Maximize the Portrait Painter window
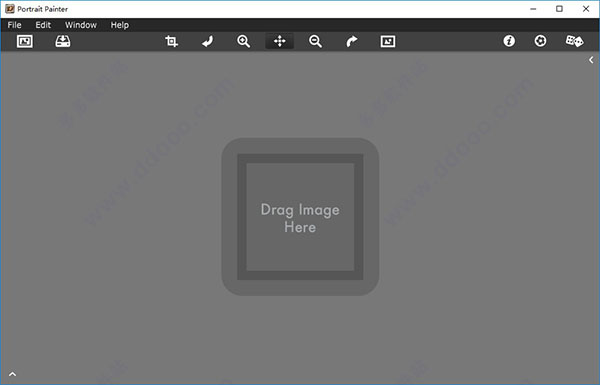The width and height of the screenshot is (600, 385). 559,9
